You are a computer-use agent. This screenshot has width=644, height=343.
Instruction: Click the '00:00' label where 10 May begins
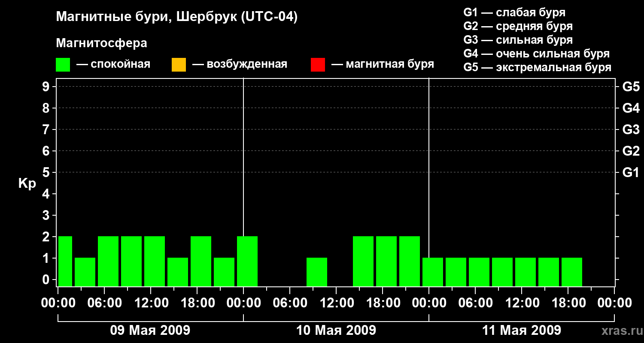[243, 303]
